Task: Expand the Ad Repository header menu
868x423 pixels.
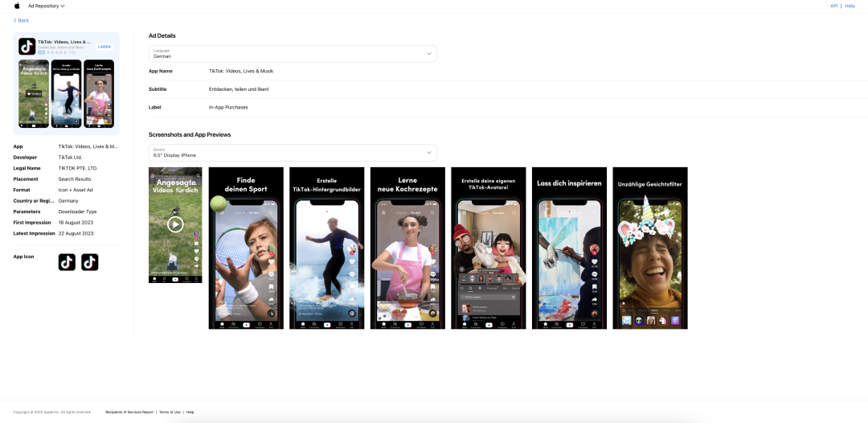Action: (x=46, y=6)
